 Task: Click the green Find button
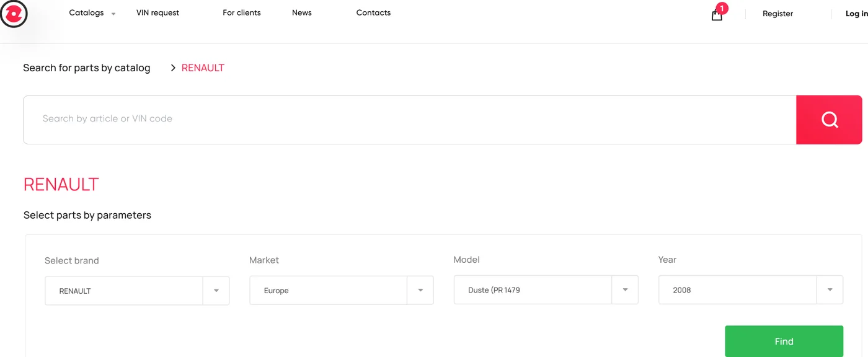[784, 342]
